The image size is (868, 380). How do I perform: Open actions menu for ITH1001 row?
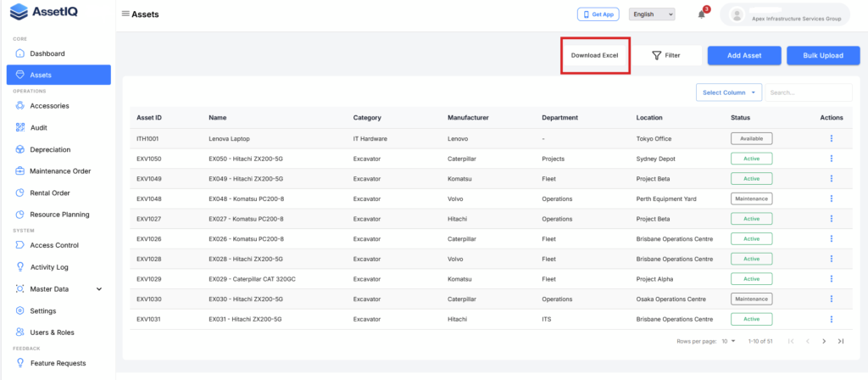click(832, 138)
